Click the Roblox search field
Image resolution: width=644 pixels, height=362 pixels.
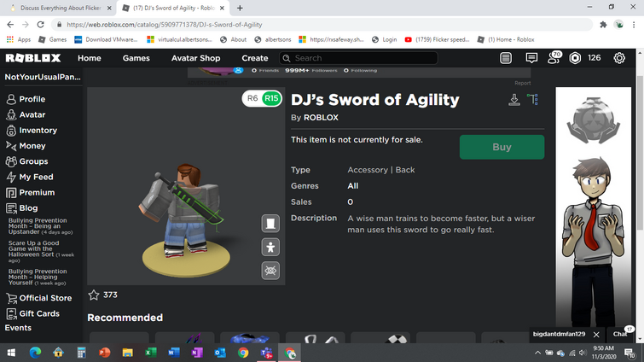[x=358, y=58]
